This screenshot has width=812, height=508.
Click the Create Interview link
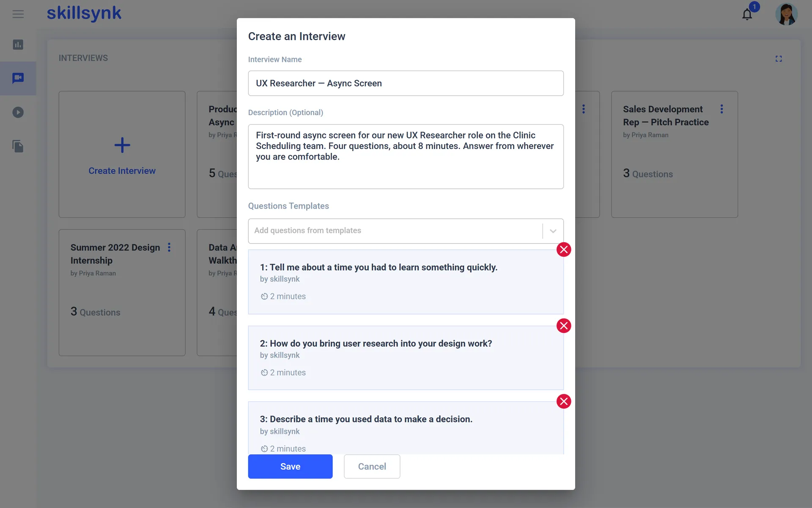[x=122, y=171]
